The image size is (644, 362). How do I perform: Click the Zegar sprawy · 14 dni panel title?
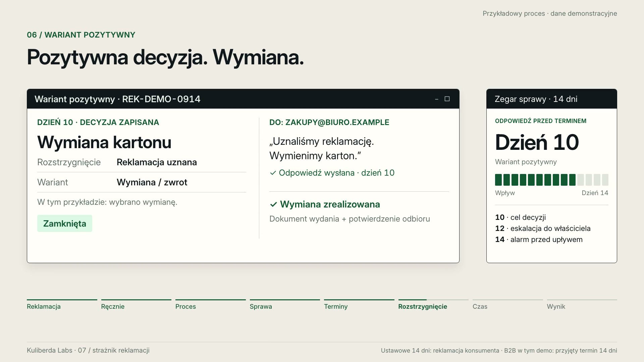click(x=536, y=99)
